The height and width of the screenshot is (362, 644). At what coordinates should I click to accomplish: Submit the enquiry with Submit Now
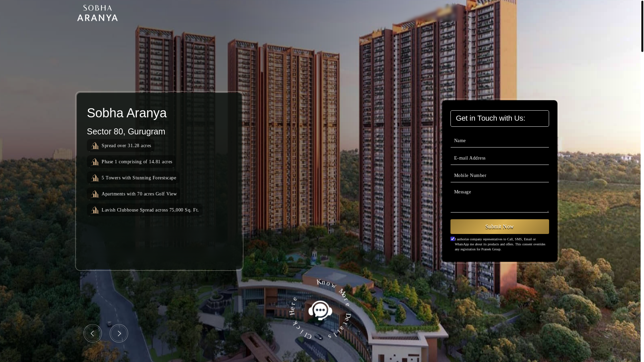click(499, 227)
